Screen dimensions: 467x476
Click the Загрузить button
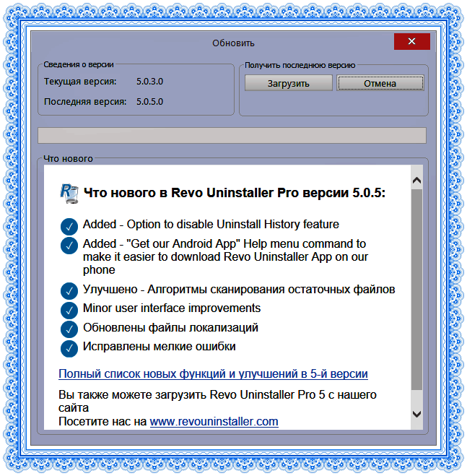(288, 83)
